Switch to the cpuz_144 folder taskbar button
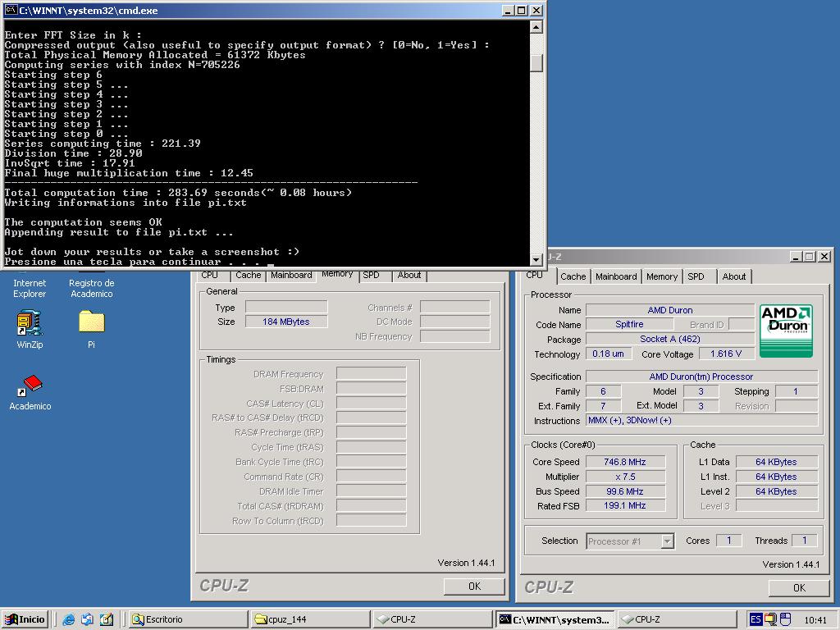840x630 pixels. coord(311,619)
